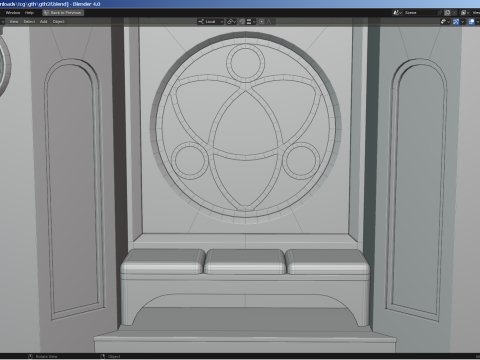Open the 3D viewport View menu
The height and width of the screenshot is (360, 480).
[x=14, y=22]
